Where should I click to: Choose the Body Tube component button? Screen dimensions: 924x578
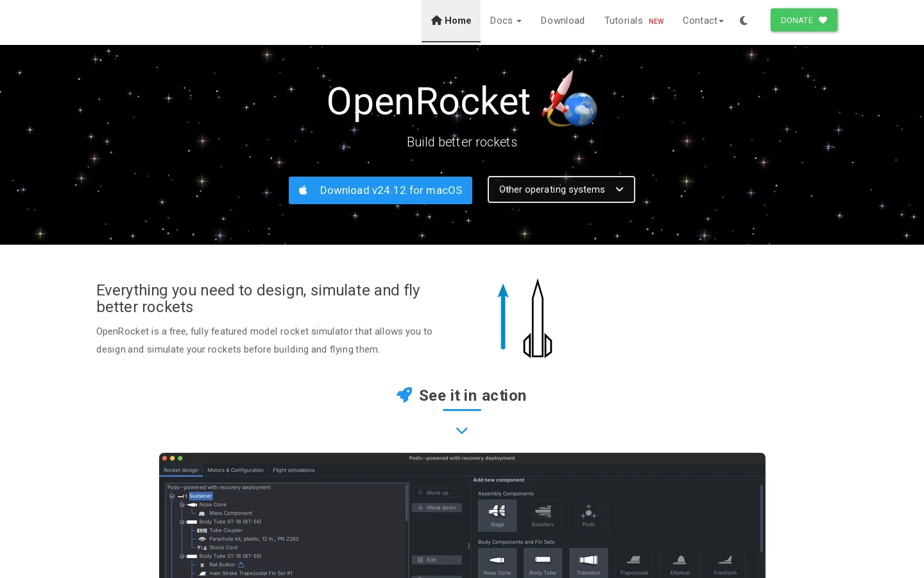543,563
